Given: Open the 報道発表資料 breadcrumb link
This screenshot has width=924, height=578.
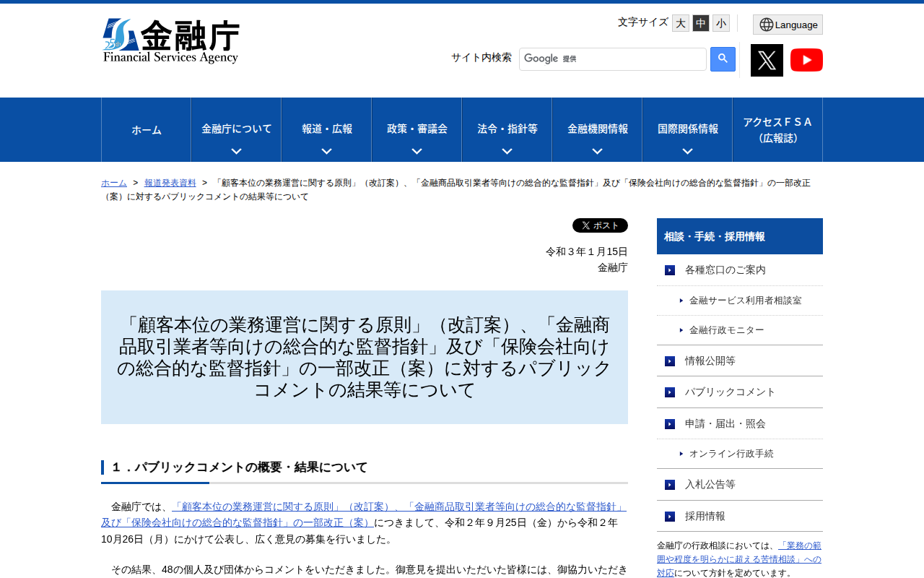Looking at the screenshot, I should coord(169,182).
